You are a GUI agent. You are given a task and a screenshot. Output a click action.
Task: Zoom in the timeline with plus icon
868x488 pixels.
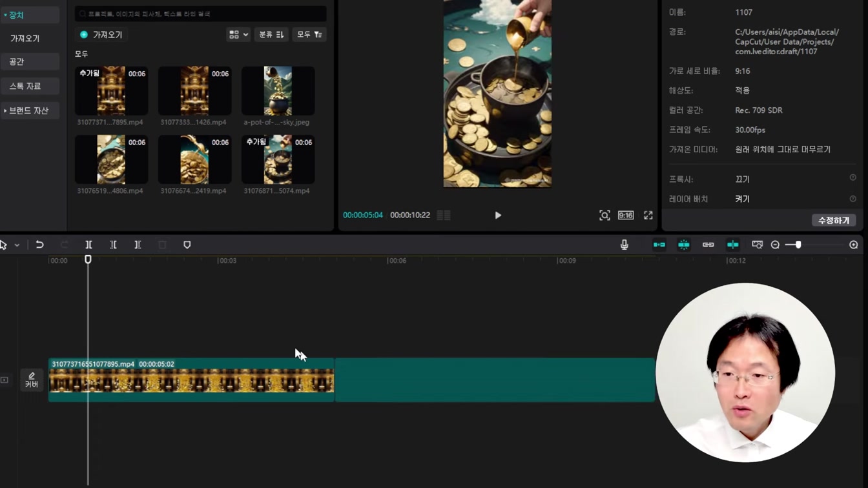point(853,245)
